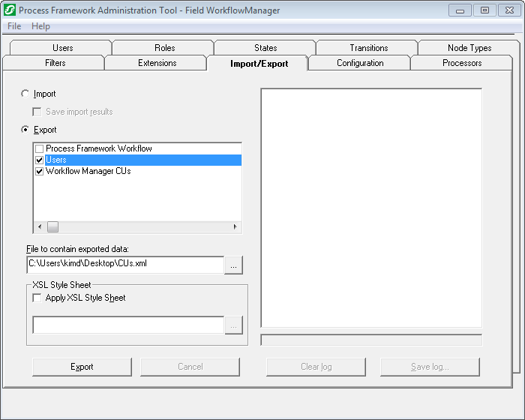Click the list's right scroll arrow
Viewport: 525px width, 420px height.
pos(235,226)
